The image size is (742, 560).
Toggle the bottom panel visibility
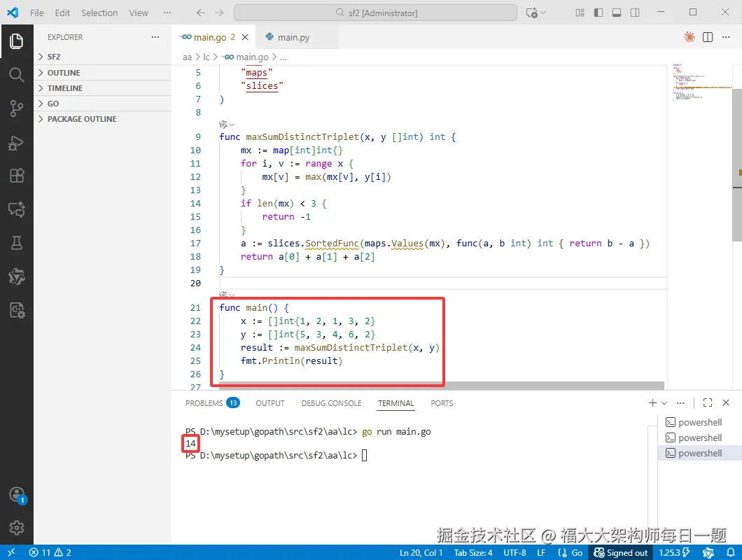click(x=617, y=13)
